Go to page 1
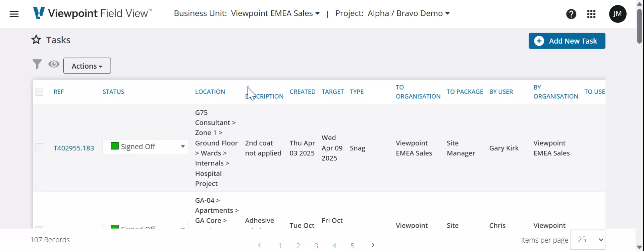Image resolution: width=644 pixels, height=251 pixels. pos(280,246)
